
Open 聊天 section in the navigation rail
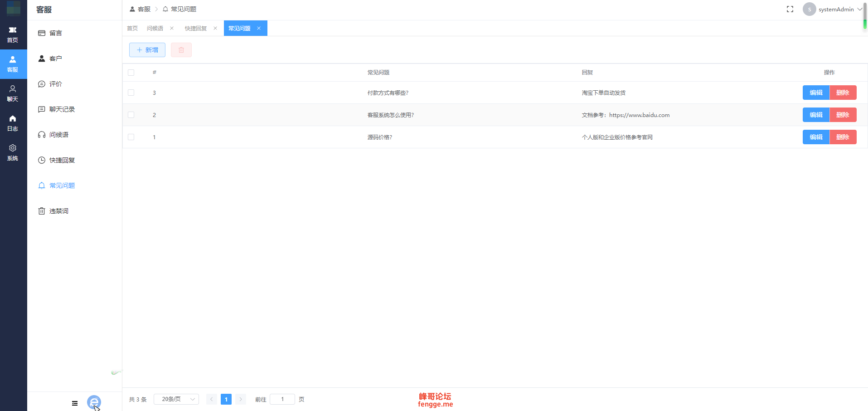(x=13, y=93)
